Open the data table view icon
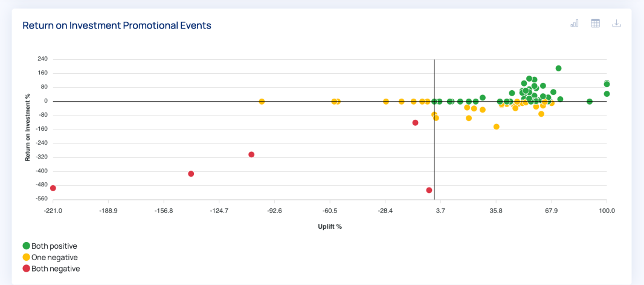 (x=595, y=24)
